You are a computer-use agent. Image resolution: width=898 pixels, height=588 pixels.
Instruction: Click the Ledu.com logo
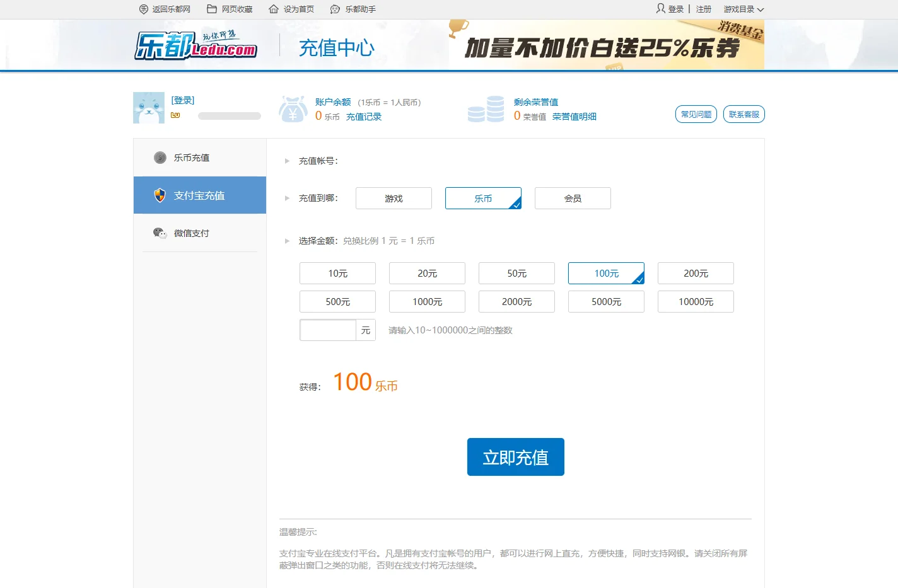[195, 45]
